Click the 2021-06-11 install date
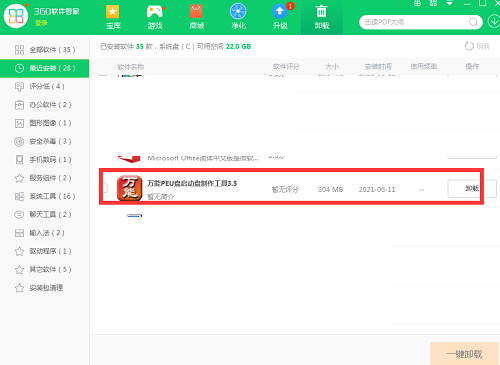 click(377, 190)
